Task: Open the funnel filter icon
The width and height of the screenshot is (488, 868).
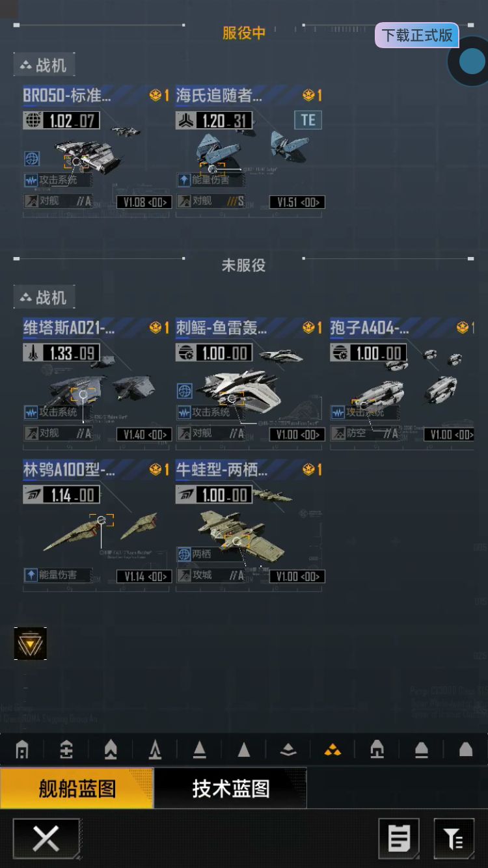Action: click(x=454, y=839)
